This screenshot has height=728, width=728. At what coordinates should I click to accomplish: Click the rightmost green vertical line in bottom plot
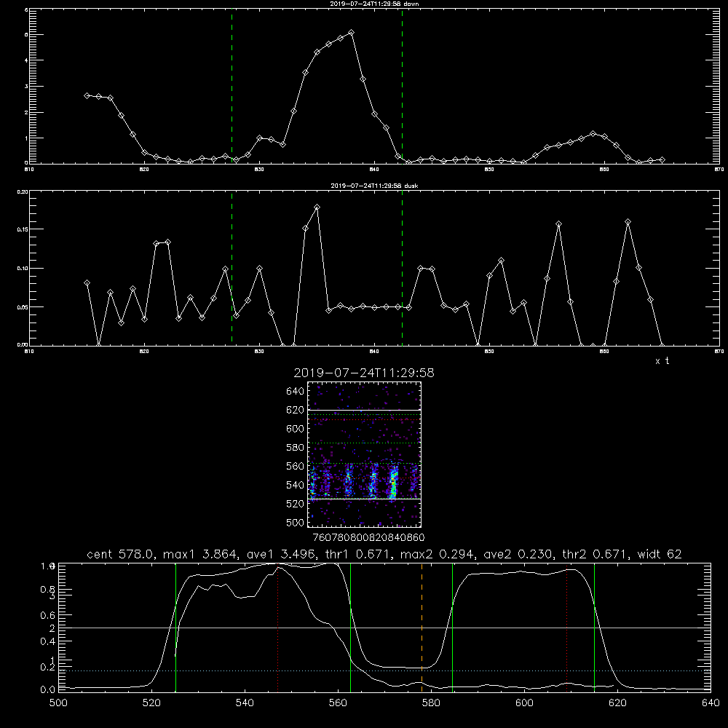pyautogui.click(x=594, y=627)
